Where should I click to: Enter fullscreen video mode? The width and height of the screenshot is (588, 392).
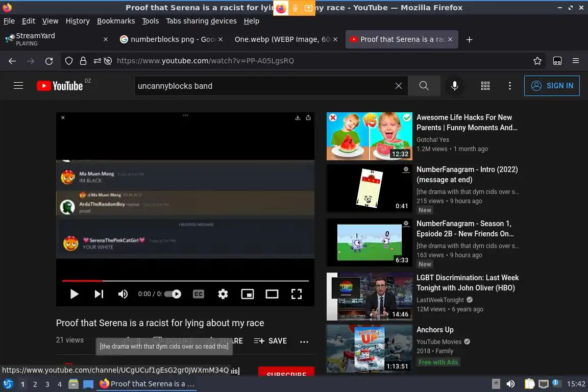coord(296,294)
